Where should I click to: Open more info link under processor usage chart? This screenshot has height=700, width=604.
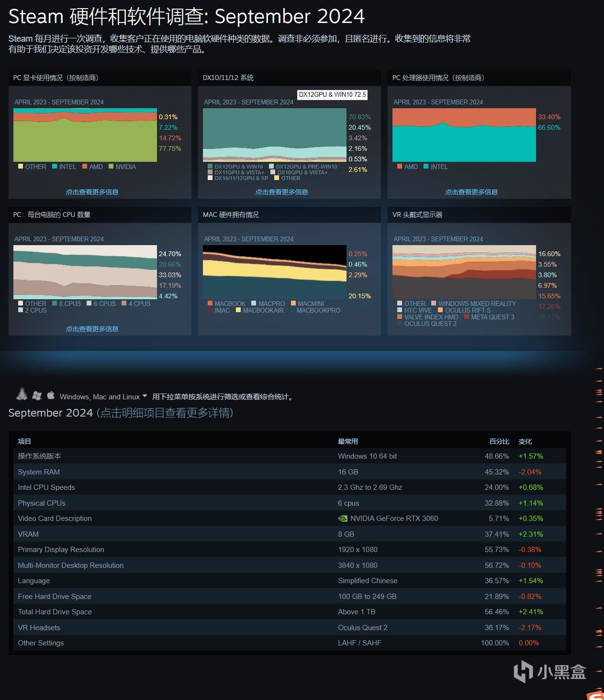pyautogui.click(x=471, y=192)
